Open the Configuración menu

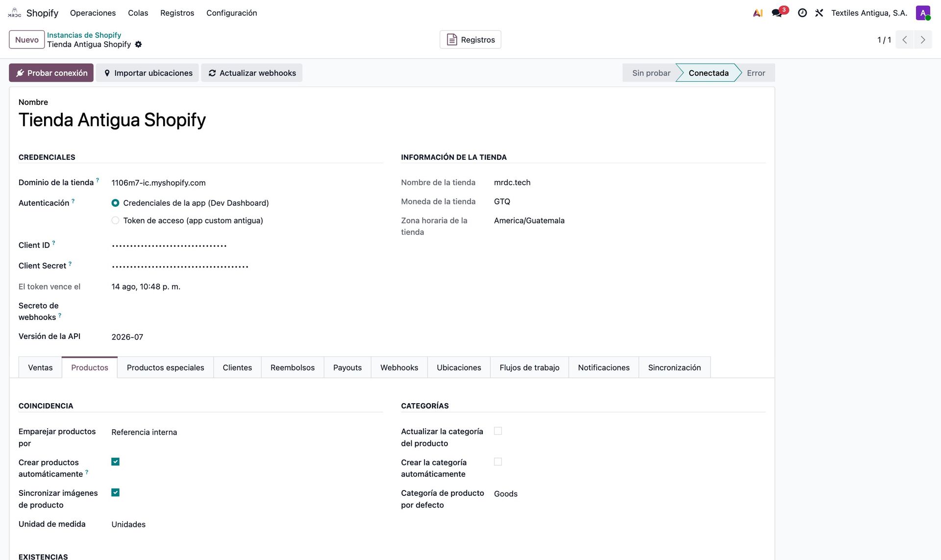pyautogui.click(x=231, y=13)
